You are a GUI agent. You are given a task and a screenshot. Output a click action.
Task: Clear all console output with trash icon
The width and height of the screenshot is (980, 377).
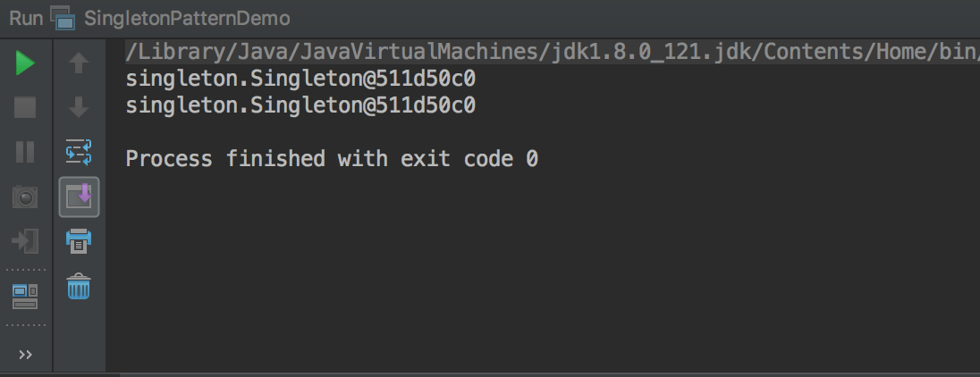point(79,286)
